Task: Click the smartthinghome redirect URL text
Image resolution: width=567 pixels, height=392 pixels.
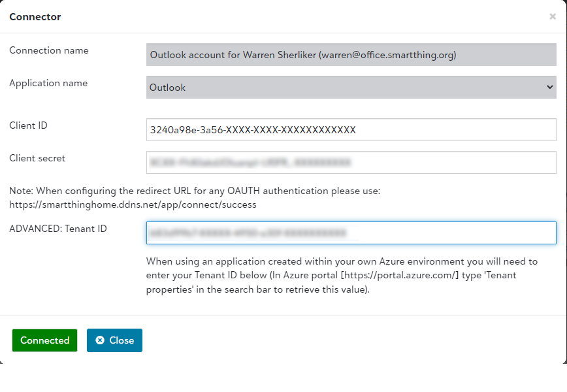Action: (x=133, y=204)
